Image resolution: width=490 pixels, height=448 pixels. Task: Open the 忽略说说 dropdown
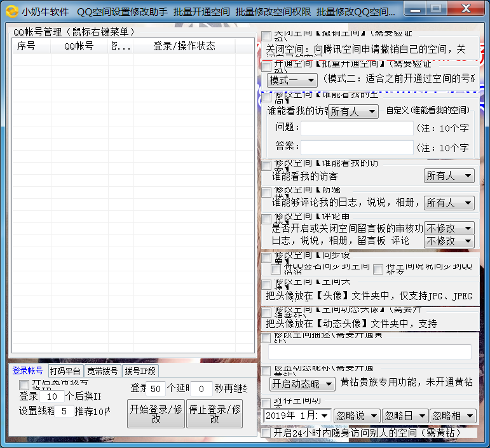357,416
